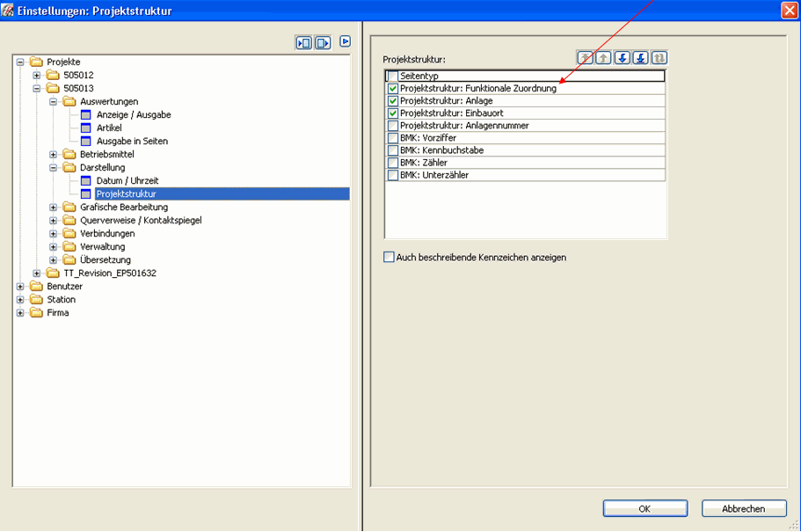
Task: Click the small play arrow button above the tree
Action: pyautogui.click(x=346, y=41)
